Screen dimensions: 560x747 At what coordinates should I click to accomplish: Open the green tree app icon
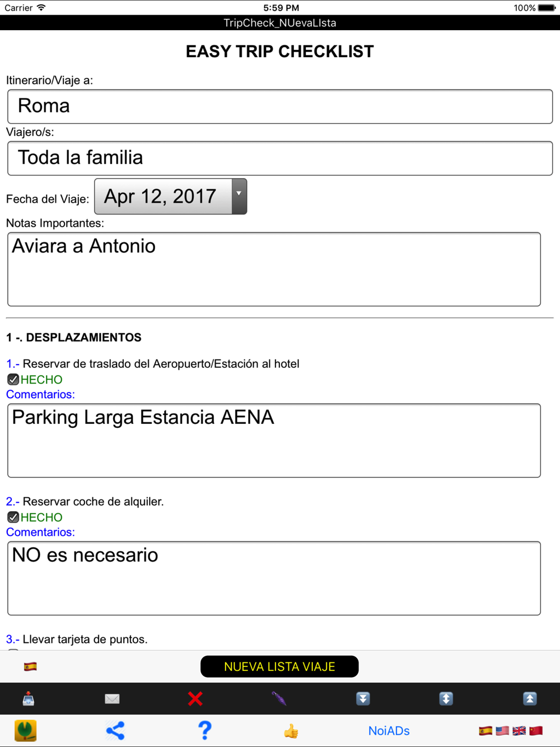click(x=25, y=731)
